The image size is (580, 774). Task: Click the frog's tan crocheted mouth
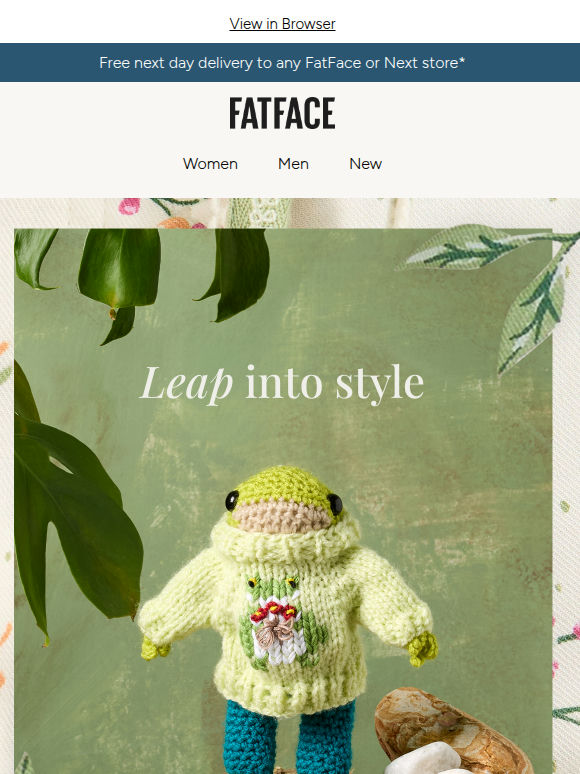pyautogui.click(x=281, y=516)
